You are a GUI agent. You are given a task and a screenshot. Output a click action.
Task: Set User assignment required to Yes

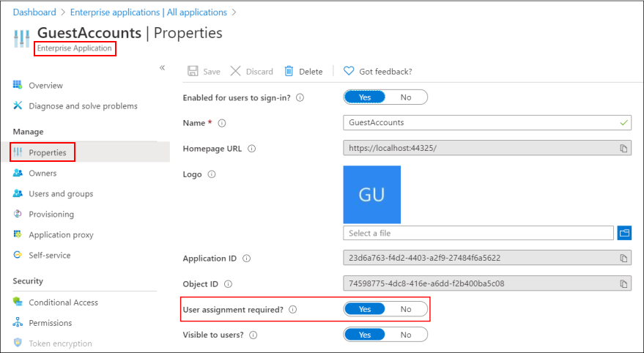tap(365, 309)
